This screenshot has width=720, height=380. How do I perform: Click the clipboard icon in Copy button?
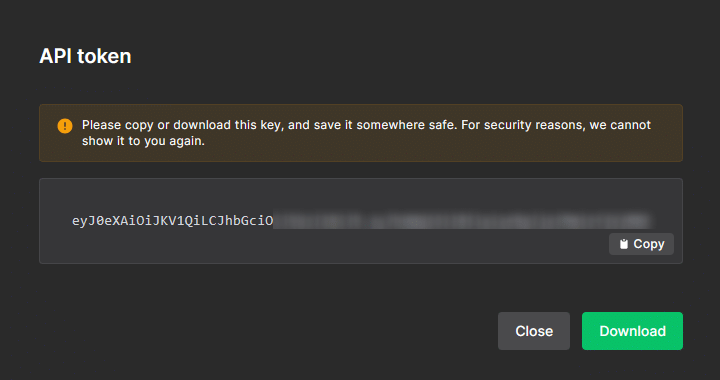click(x=624, y=244)
